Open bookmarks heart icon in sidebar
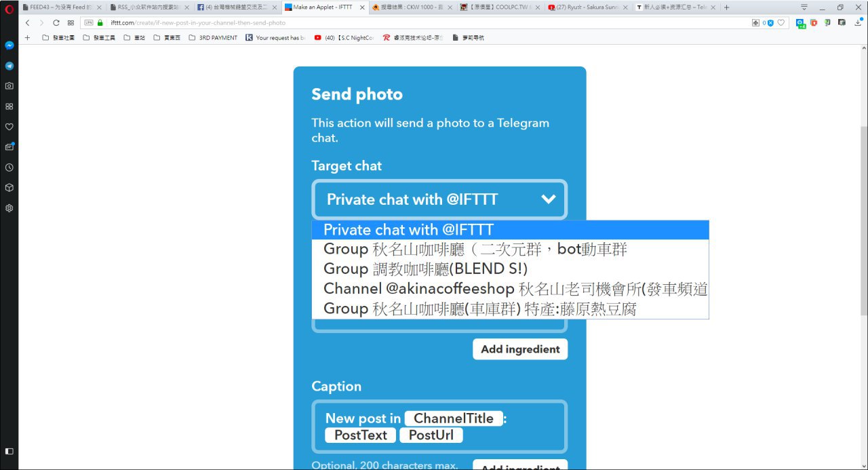Image resolution: width=868 pixels, height=470 pixels. coord(9,127)
